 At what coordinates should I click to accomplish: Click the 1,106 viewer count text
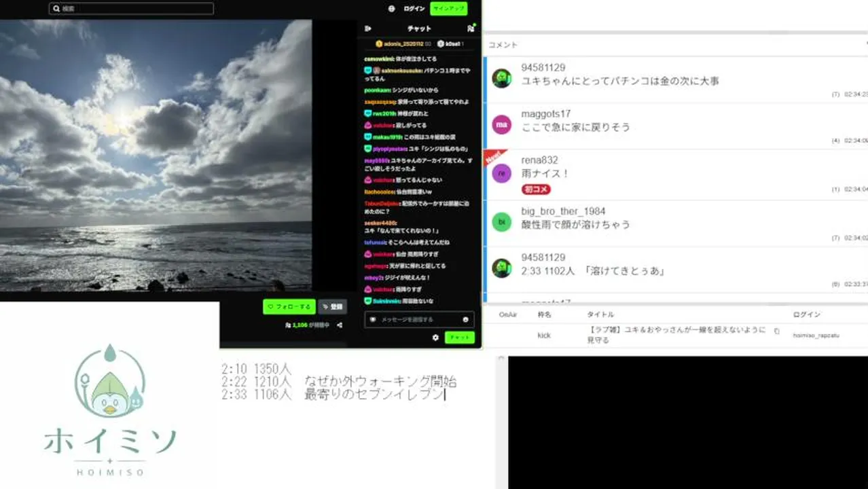coord(300,325)
